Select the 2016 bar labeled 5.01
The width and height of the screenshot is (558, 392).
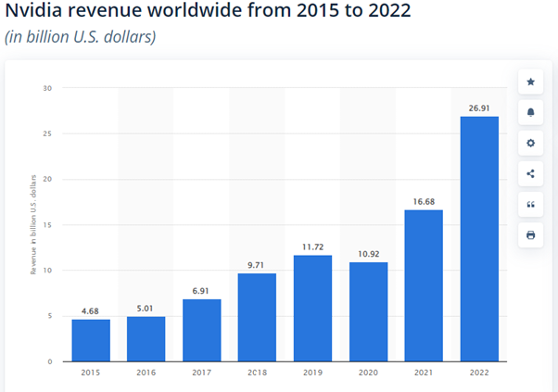(x=146, y=339)
